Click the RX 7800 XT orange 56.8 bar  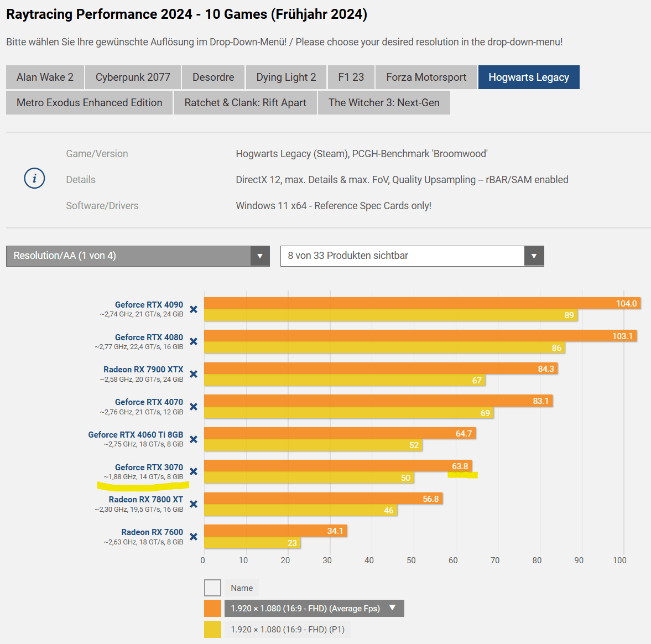[324, 498]
